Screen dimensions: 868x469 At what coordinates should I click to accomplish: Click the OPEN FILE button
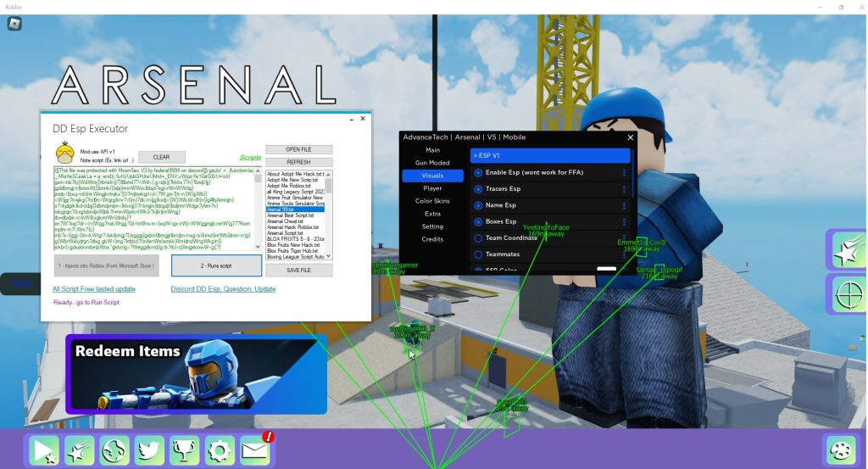coord(299,149)
